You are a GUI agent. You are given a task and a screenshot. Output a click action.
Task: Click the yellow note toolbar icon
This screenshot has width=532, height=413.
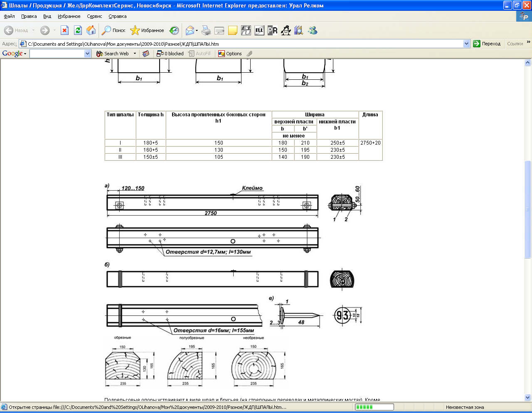pos(233,30)
